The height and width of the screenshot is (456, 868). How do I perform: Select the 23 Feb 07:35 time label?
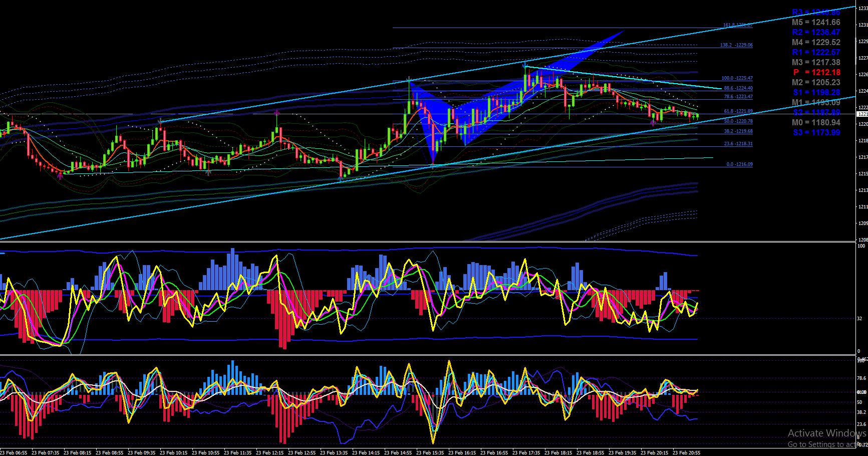coord(45,452)
